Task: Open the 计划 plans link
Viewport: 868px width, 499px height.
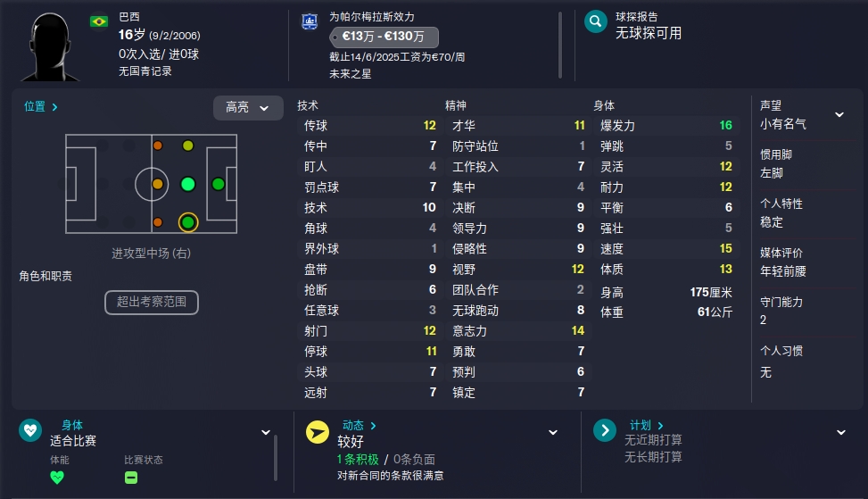Action: point(647,425)
